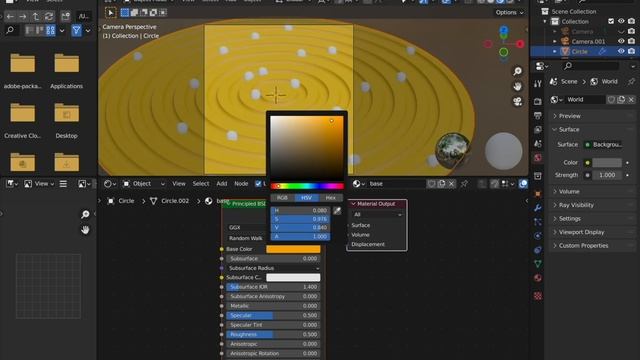This screenshot has width=640, height=360.
Task: Choose the Extend Selection mode icon
Action: 134,13
